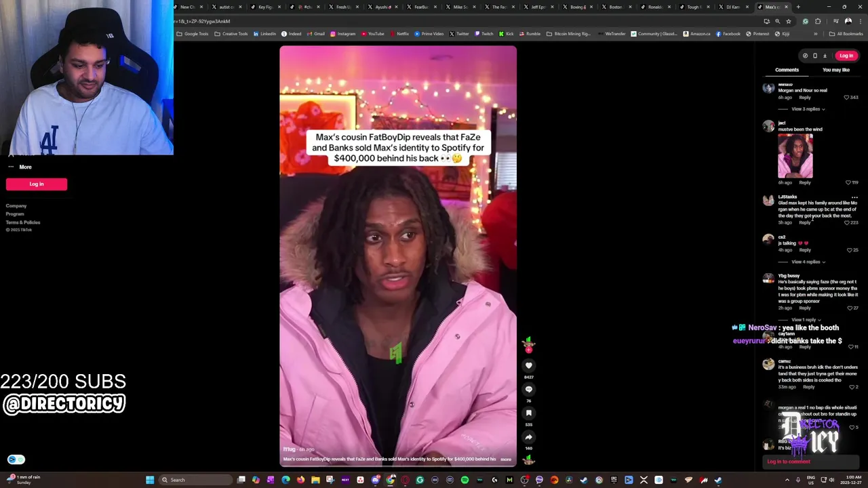Pause the playing TikTok video
This screenshot has height=488, width=868.
398,256
